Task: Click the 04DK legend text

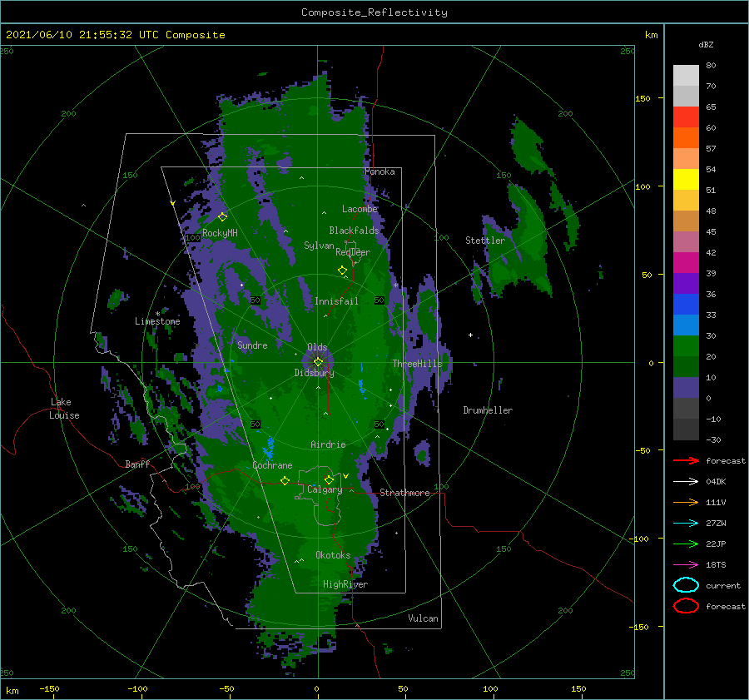Action: point(716,482)
